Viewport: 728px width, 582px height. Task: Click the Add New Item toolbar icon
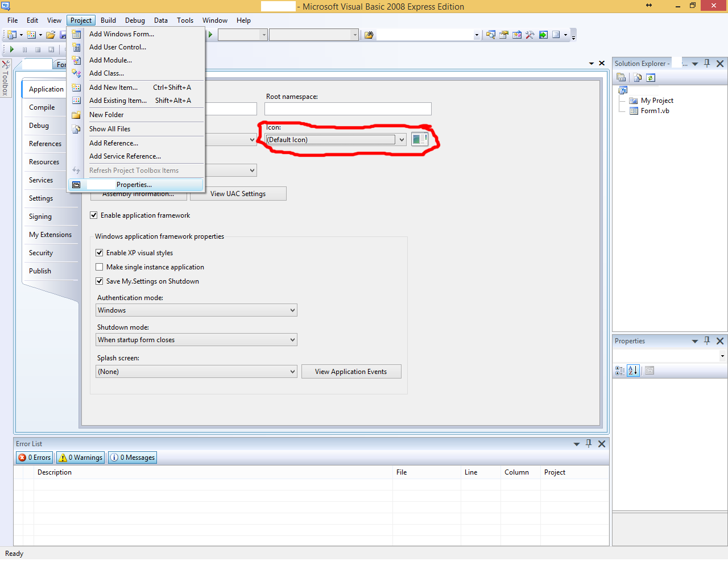(31, 35)
